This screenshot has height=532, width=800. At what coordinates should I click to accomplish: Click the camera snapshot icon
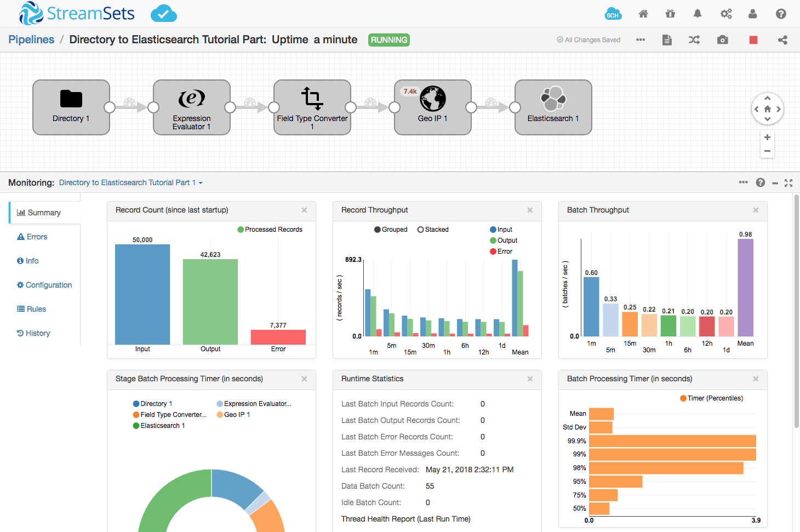723,40
